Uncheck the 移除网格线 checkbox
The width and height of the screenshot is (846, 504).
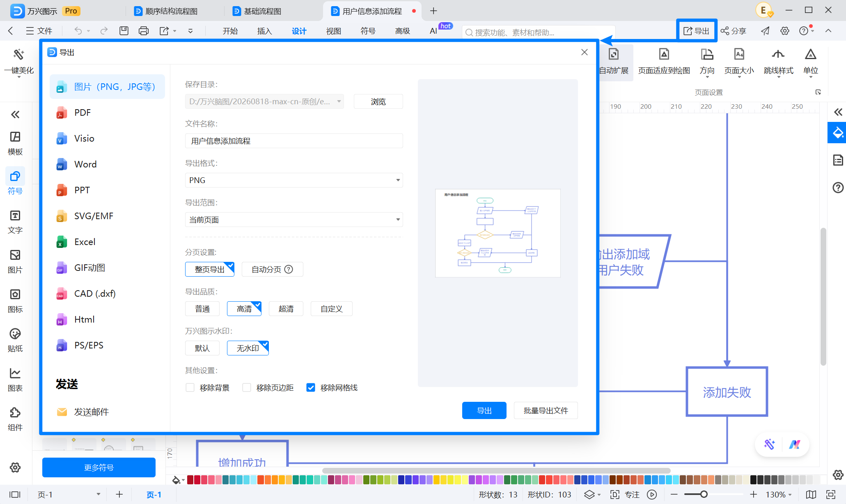pyautogui.click(x=311, y=387)
